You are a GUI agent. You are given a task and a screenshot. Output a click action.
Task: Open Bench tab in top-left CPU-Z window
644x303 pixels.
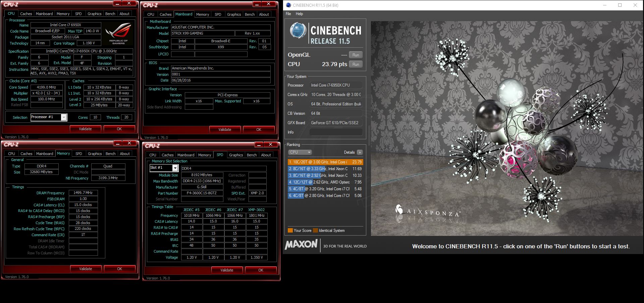click(110, 14)
